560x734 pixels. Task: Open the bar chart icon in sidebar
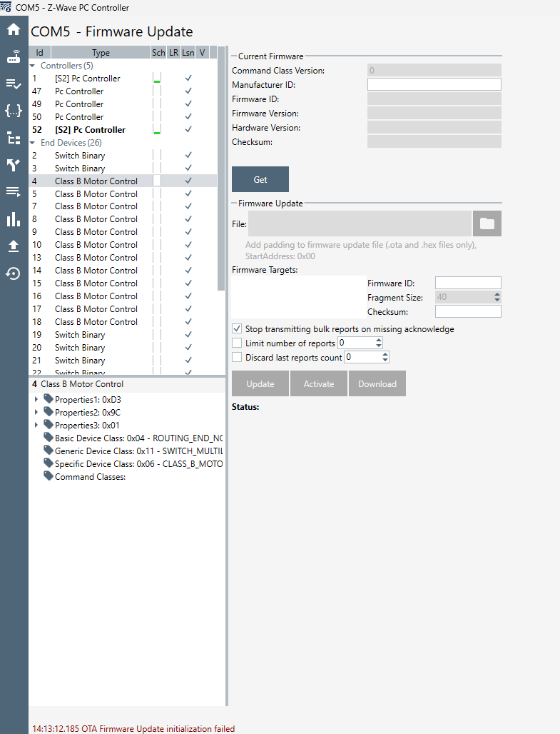coord(13,218)
